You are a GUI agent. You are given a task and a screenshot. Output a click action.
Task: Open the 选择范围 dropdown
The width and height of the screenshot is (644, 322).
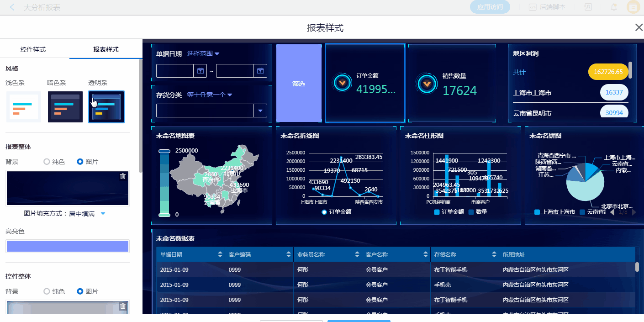[203, 53]
